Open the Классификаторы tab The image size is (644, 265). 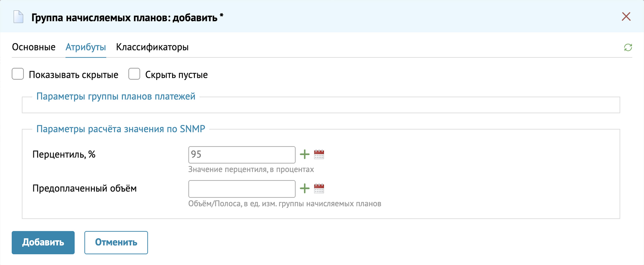pos(152,47)
